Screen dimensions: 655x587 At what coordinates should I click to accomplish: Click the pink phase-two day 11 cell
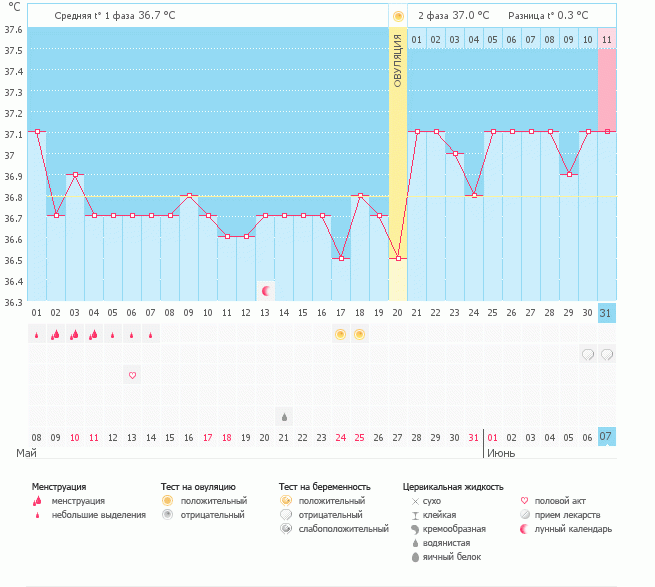(607, 39)
